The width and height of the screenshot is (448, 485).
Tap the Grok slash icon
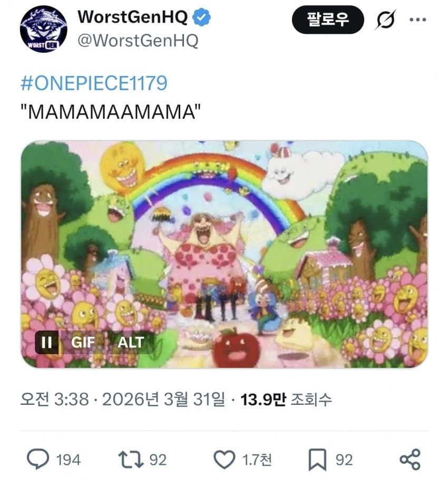(385, 21)
